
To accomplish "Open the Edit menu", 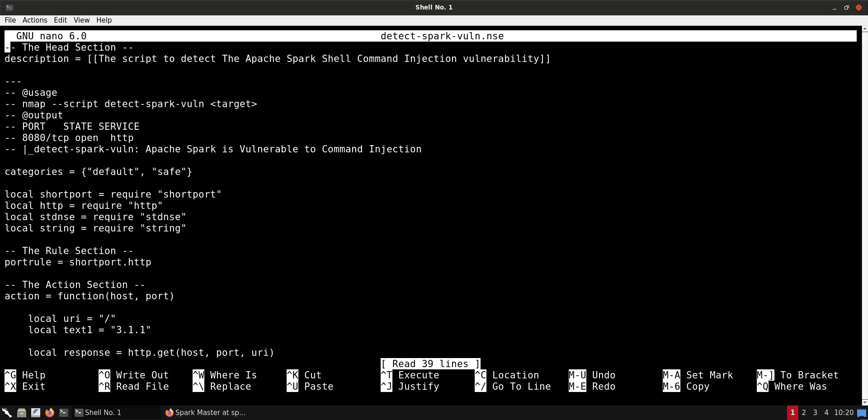I will pyautogui.click(x=60, y=20).
